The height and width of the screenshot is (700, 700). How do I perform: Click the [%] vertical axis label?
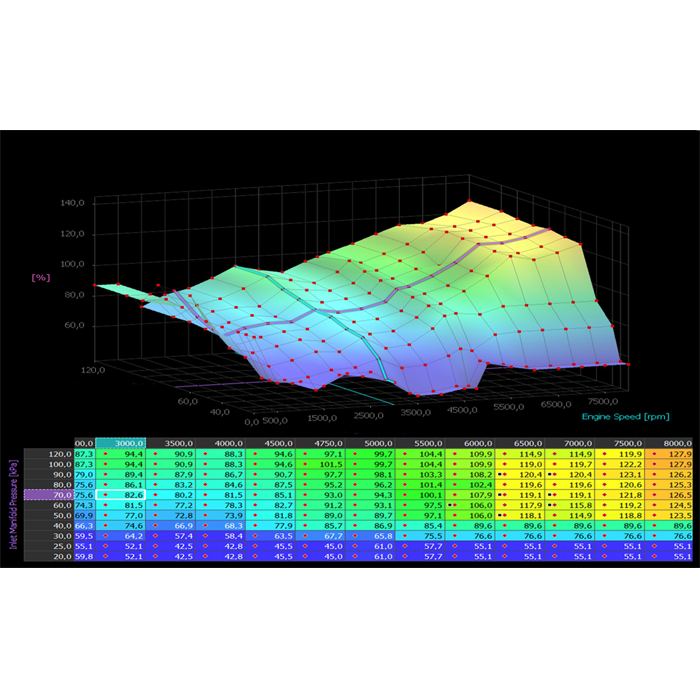point(41,276)
